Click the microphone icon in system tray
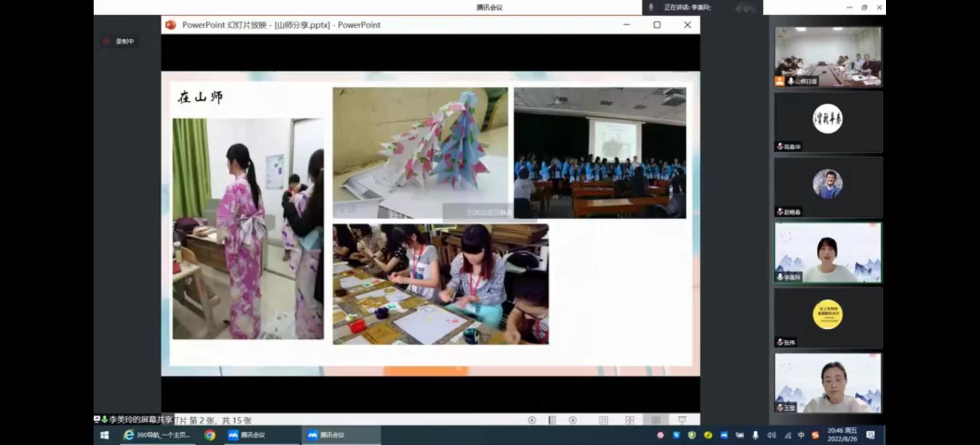The width and height of the screenshot is (980, 445). (x=756, y=435)
